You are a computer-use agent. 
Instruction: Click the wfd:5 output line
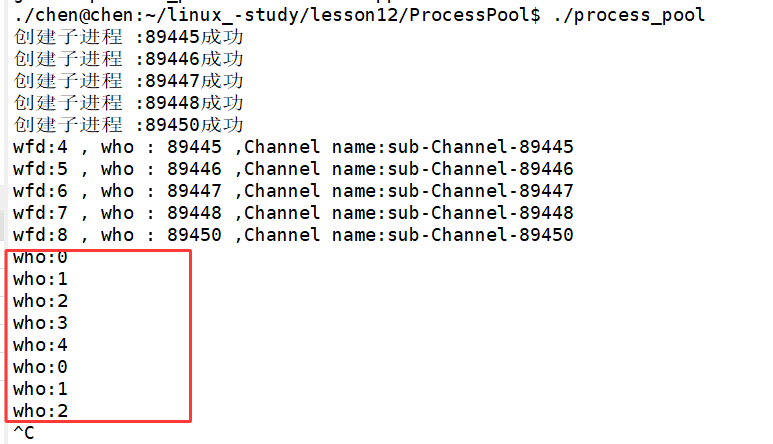pyautogui.click(x=293, y=169)
